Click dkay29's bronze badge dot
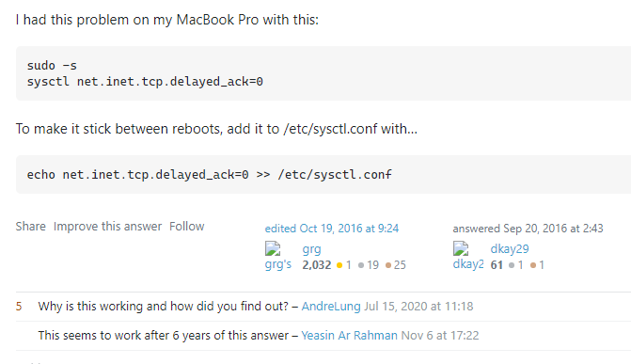 pos(533,265)
